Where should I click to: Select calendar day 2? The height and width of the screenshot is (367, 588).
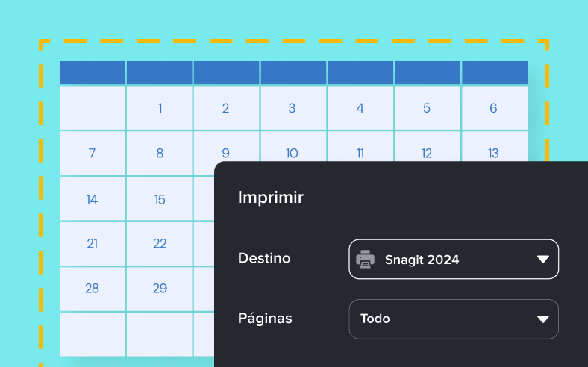click(x=226, y=108)
